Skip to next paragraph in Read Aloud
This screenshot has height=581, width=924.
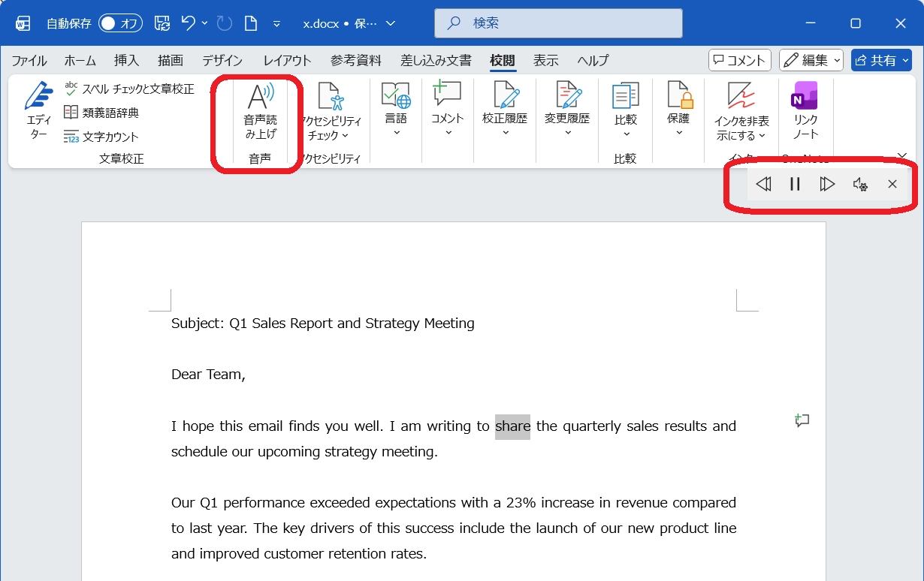[x=827, y=184]
